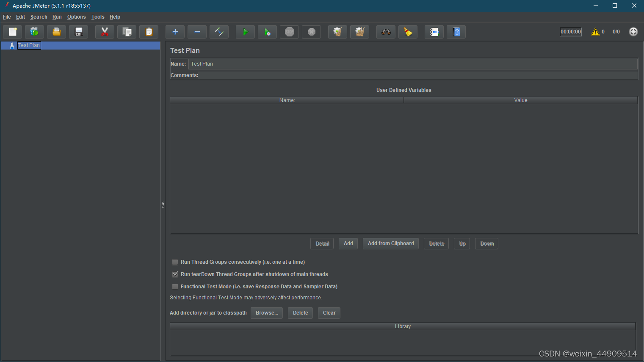Open the Edit menu
Screen dimensions: 644x362
point(20,17)
